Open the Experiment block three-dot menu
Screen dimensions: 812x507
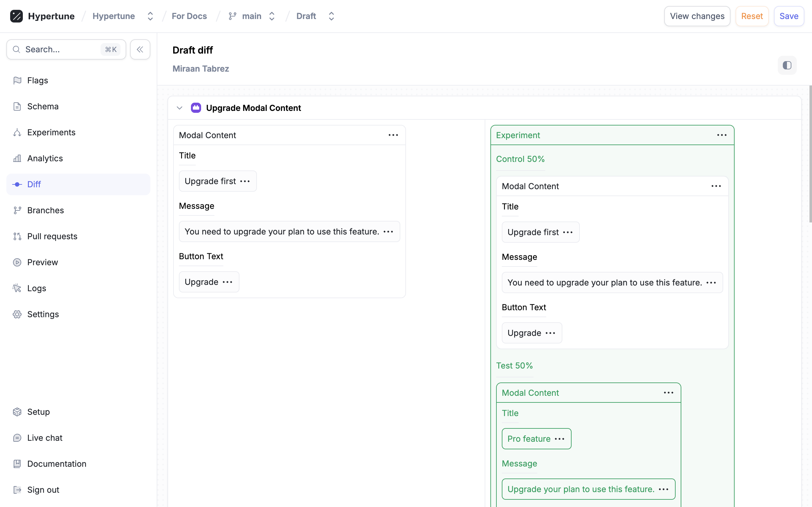pyautogui.click(x=722, y=135)
